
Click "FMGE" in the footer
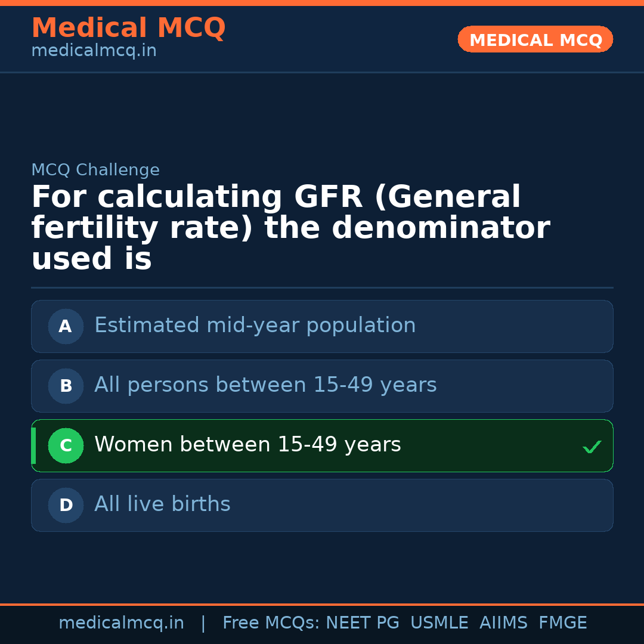(562, 623)
